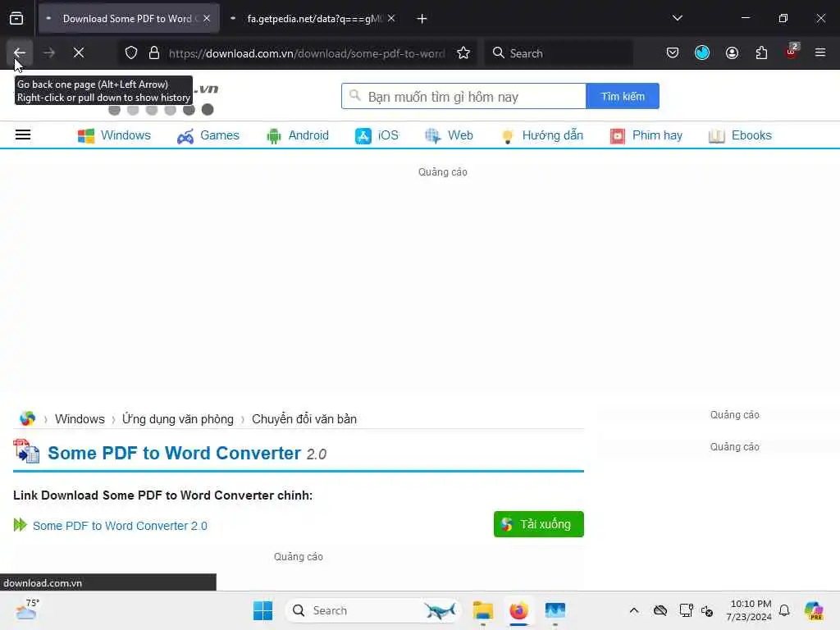Viewport: 840px width, 630px height.
Task: Open the iOS category
Action: click(x=377, y=135)
